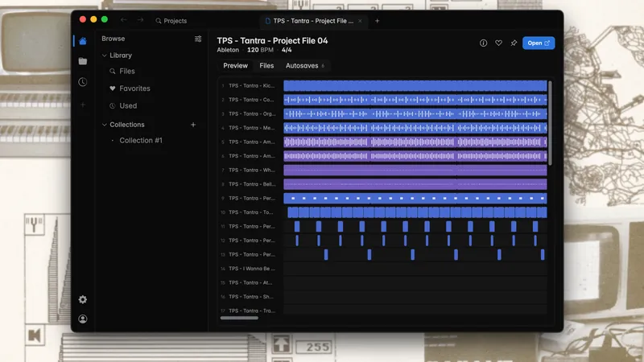Collapse the Collections section
Image resolution: width=644 pixels, height=362 pixels.
coord(105,125)
